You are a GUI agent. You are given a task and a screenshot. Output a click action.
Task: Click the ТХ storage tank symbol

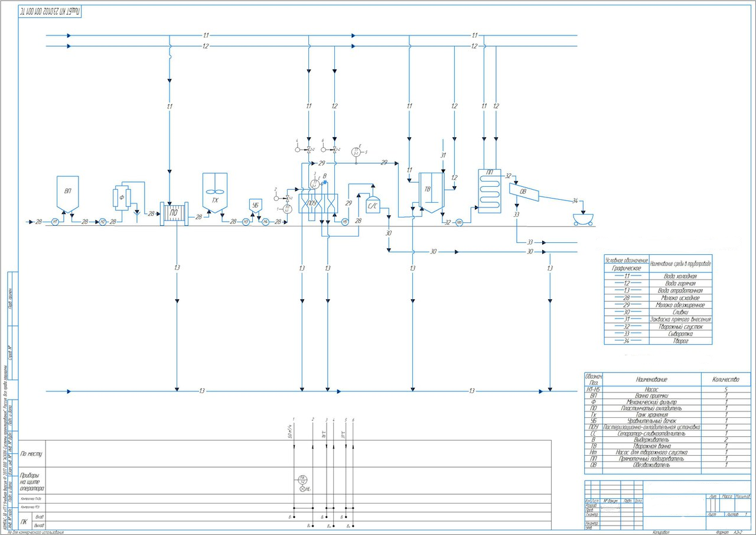coord(215,192)
